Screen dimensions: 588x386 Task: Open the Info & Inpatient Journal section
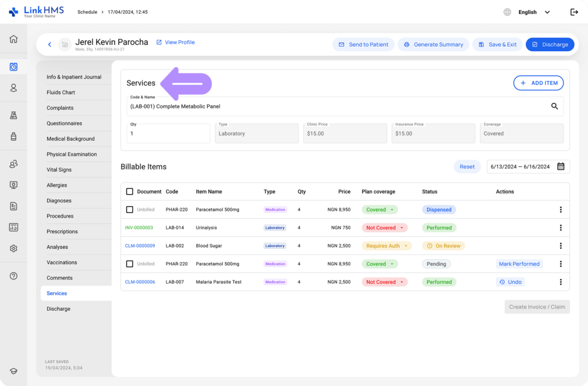74,77
